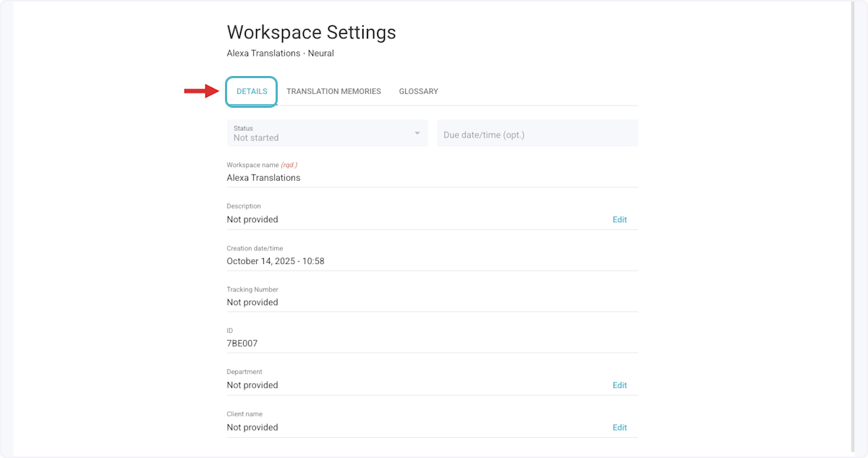Image resolution: width=868 pixels, height=458 pixels.
Task: Edit the Department field
Action: (x=619, y=386)
